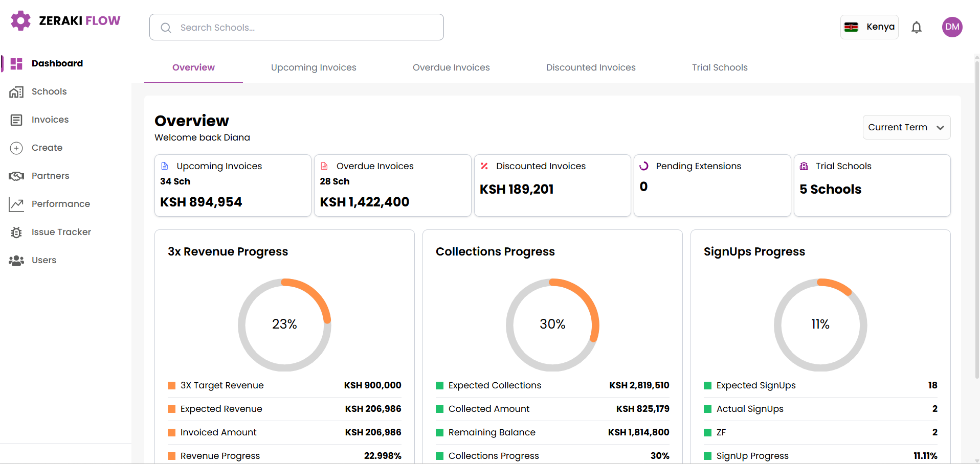Select Create in the sidebar

tap(47, 148)
